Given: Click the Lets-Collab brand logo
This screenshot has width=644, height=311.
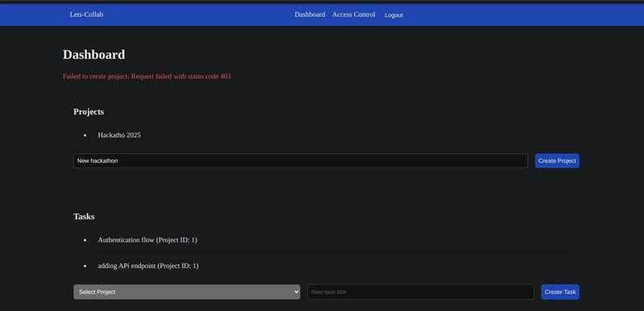Looking at the screenshot, I should coord(86,15).
